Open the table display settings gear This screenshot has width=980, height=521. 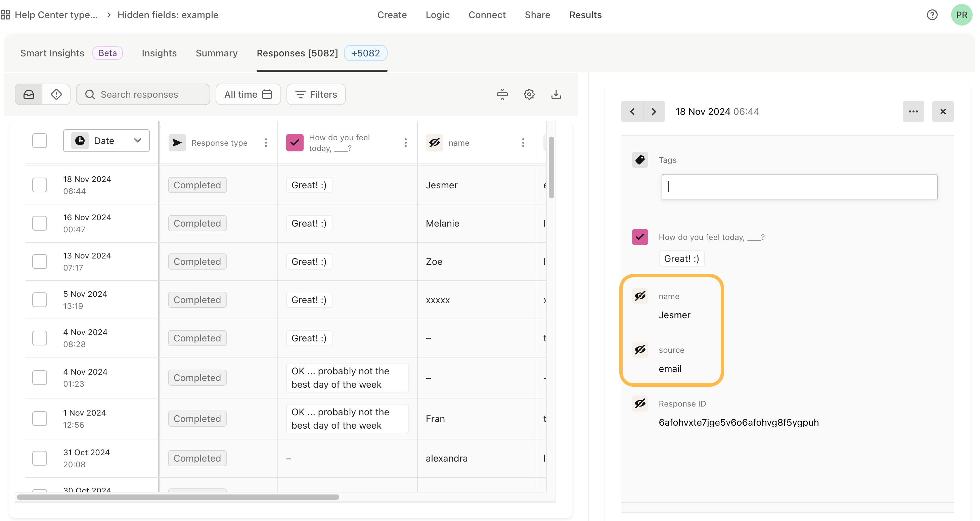click(x=529, y=94)
